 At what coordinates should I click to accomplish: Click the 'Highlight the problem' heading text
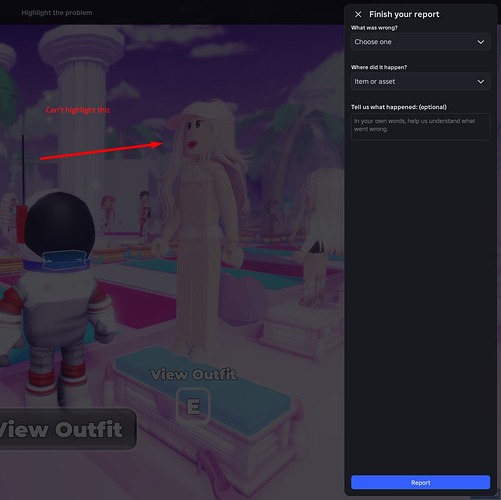click(57, 13)
